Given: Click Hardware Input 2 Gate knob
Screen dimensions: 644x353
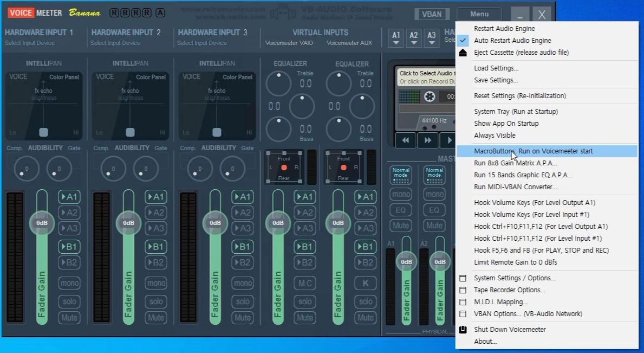Looking at the screenshot, I should coord(146,169).
